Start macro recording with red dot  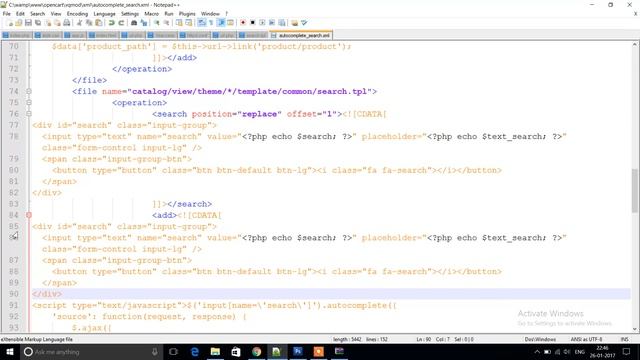(243, 23)
